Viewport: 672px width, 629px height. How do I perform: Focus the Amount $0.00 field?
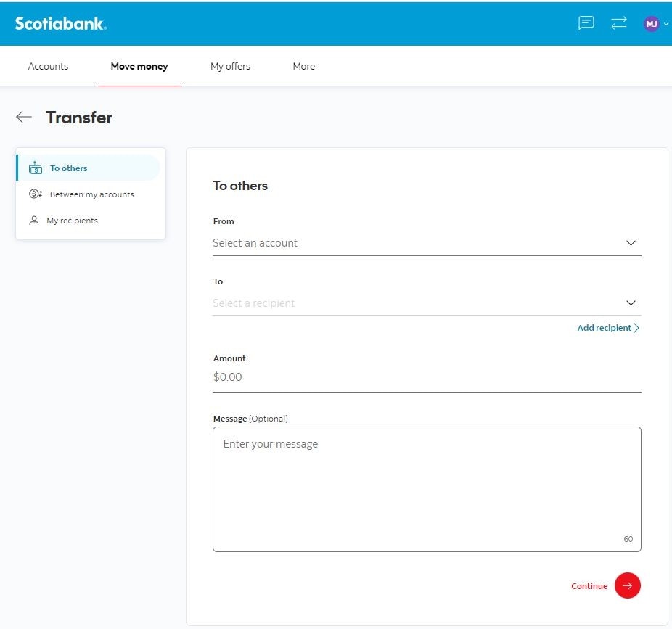point(427,377)
